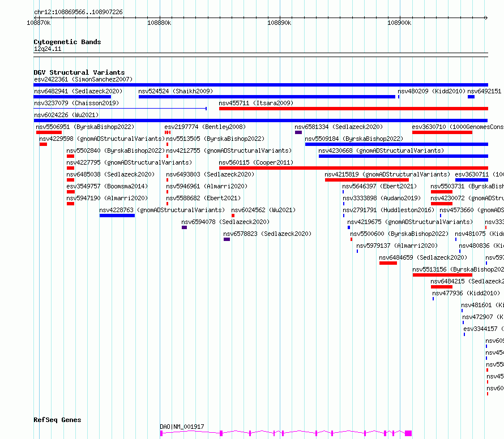Click nsv5509184 (ByrskaBishop2022) label
This screenshot has width=504, height=439.
pyautogui.click(x=354, y=139)
